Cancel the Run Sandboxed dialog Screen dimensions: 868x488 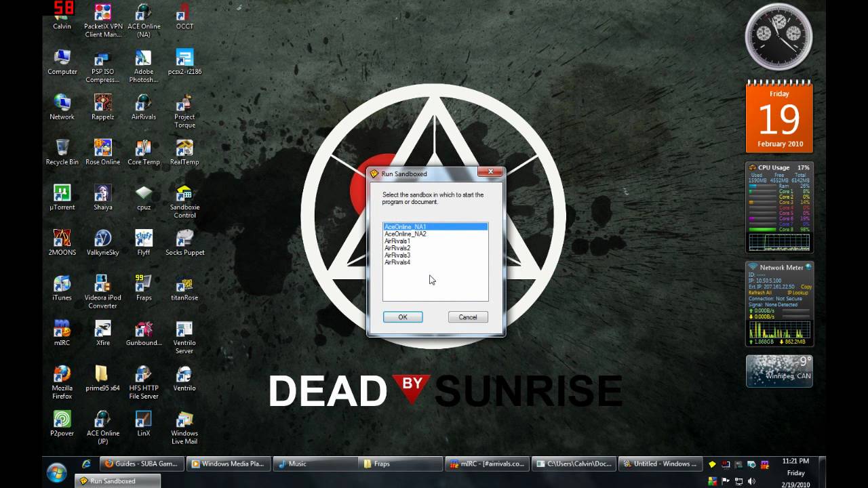(468, 317)
